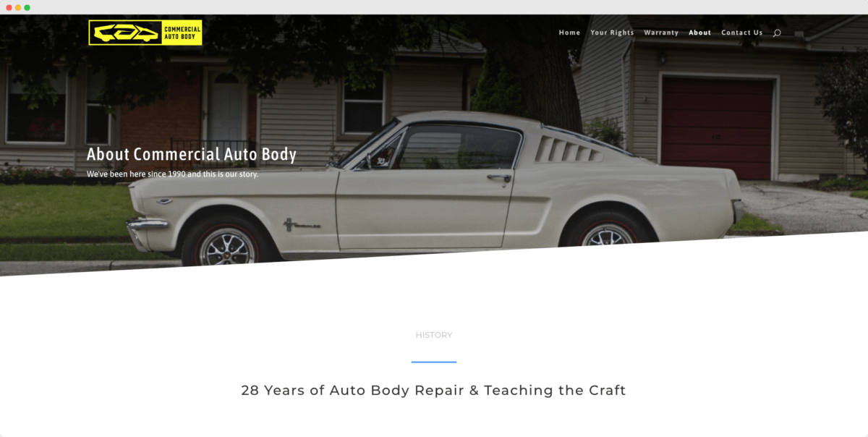Click the yellow car graphic in the logo
Viewport: 868px width, 437px height.
click(126, 33)
